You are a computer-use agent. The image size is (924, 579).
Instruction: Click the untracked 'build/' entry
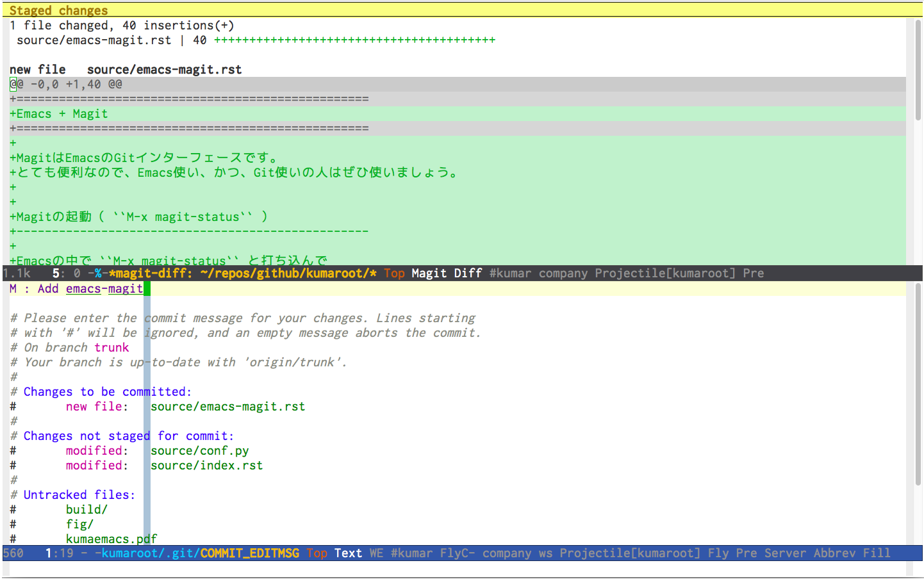(x=87, y=509)
